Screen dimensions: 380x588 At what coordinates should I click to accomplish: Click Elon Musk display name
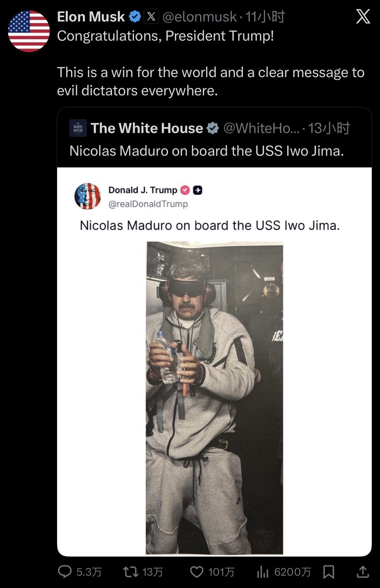click(91, 17)
